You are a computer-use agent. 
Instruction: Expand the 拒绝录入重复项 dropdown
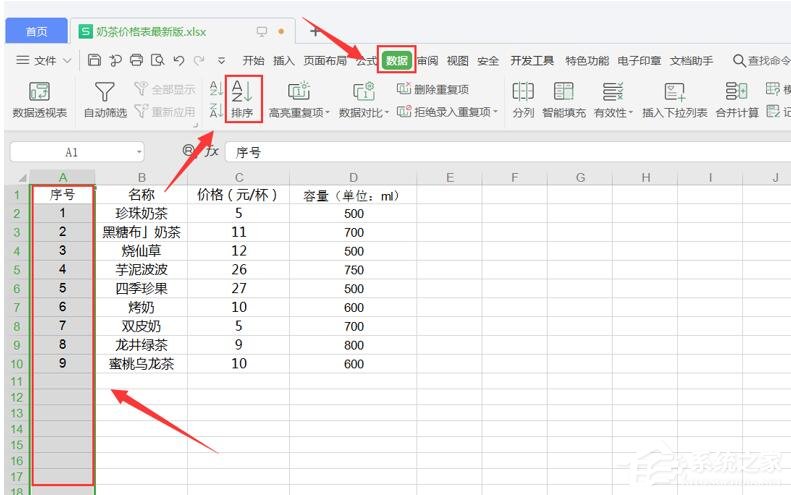coord(448,112)
